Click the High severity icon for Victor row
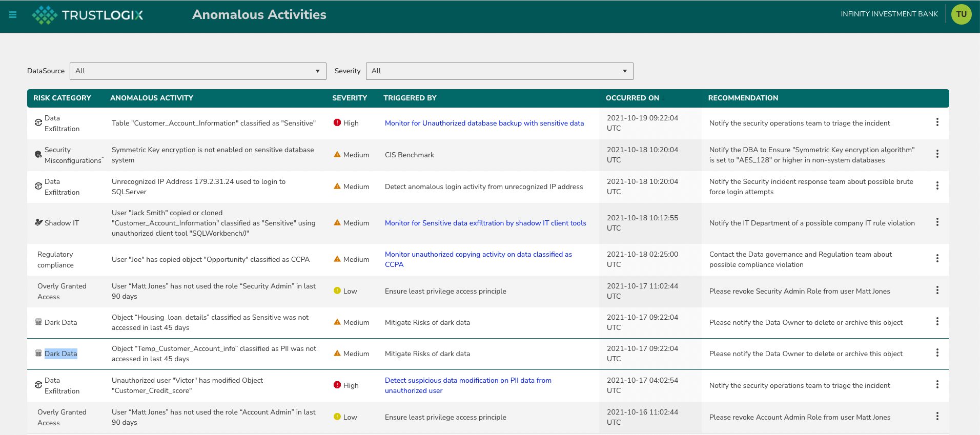 click(x=337, y=385)
